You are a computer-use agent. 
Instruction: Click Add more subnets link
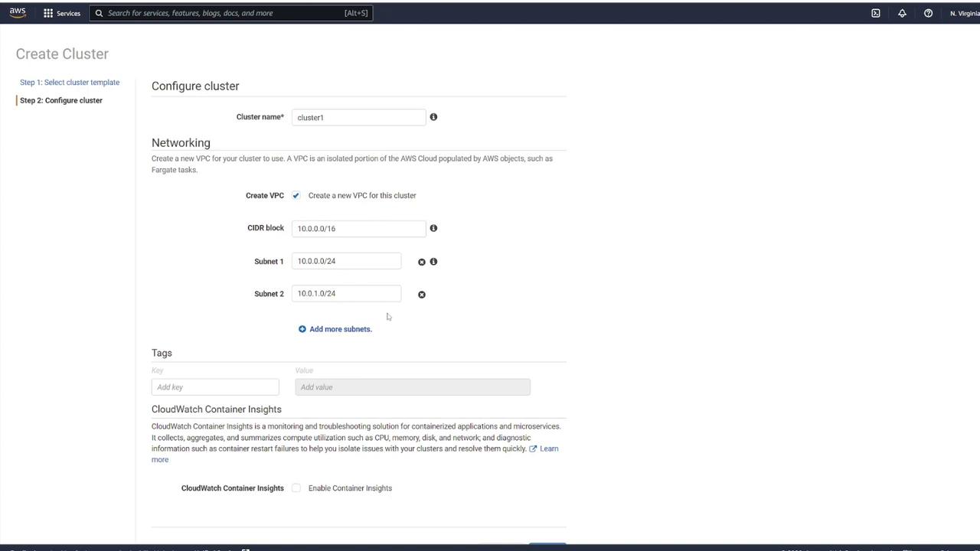pyautogui.click(x=341, y=329)
